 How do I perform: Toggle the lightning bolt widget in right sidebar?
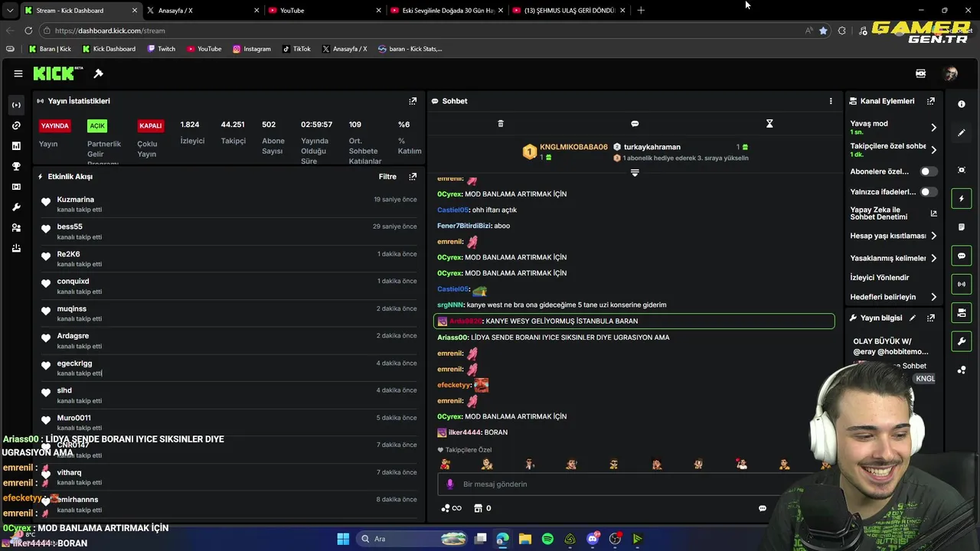click(962, 199)
